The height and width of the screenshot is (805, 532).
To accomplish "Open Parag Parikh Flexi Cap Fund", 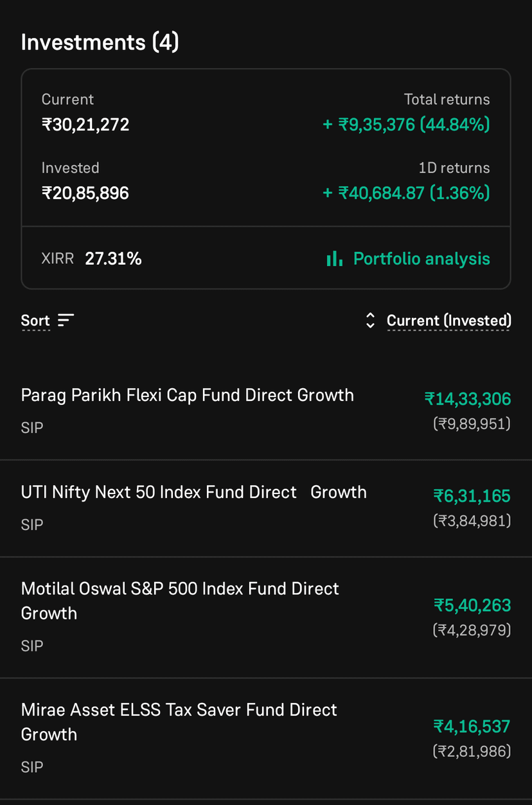I will 187,395.
